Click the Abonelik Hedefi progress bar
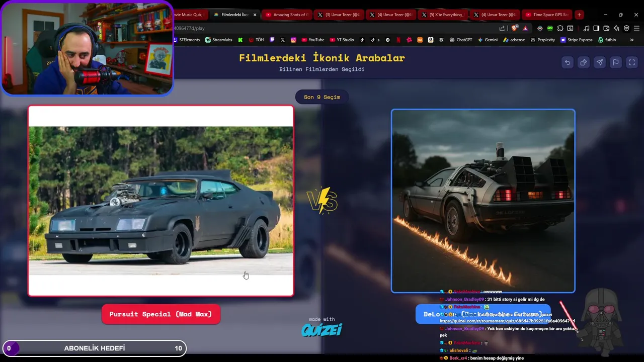The height and width of the screenshot is (362, 644). [x=95, y=348]
